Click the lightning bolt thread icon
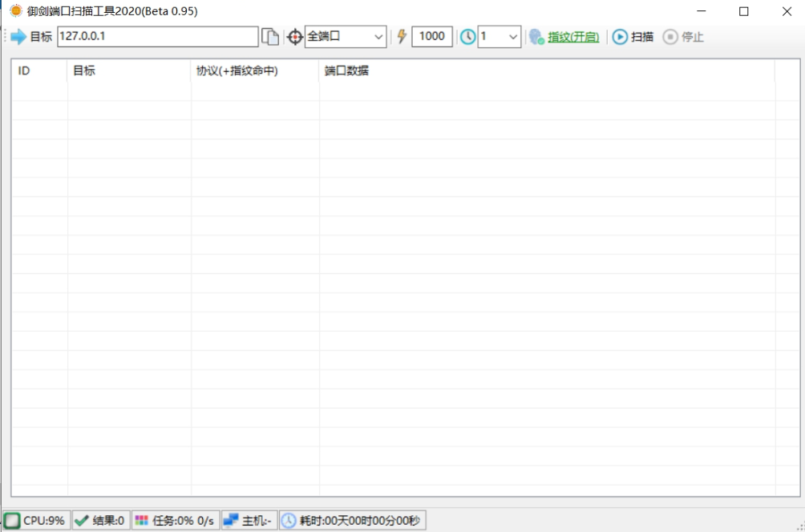The width and height of the screenshot is (805, 532). (x=402, y=37)
